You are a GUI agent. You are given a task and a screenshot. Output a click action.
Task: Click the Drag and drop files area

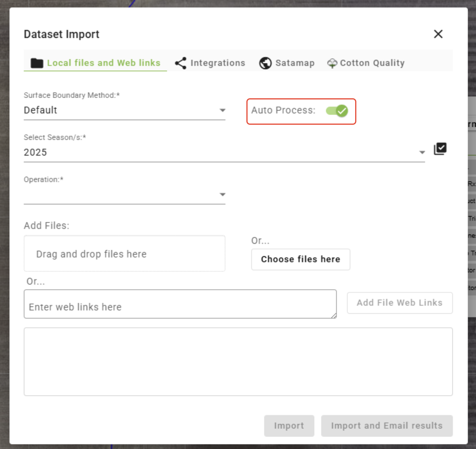pos(124,253)
